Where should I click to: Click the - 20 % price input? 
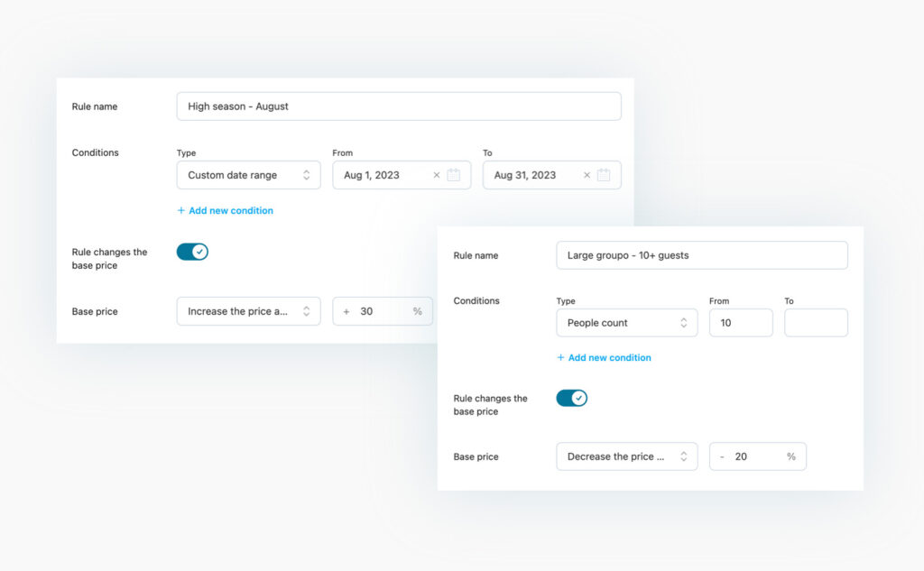[x=757, y=456]
